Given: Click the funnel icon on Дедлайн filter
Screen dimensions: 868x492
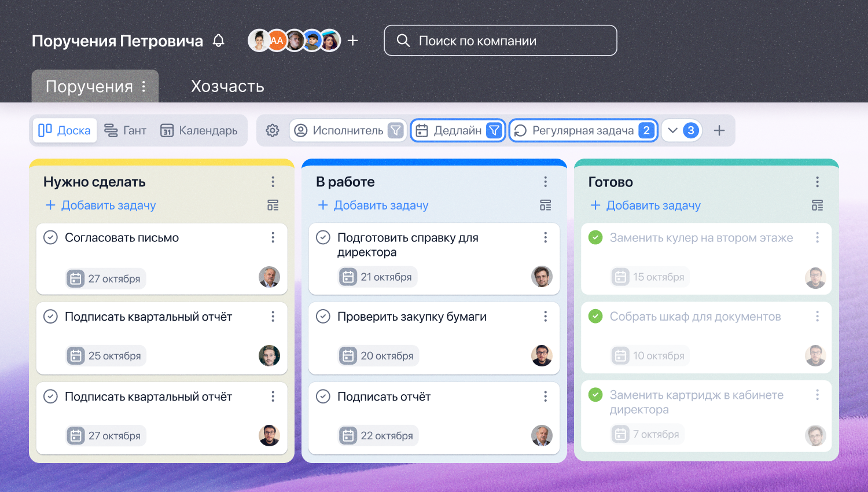Looking at the screenshot, I should click(494, 130).
